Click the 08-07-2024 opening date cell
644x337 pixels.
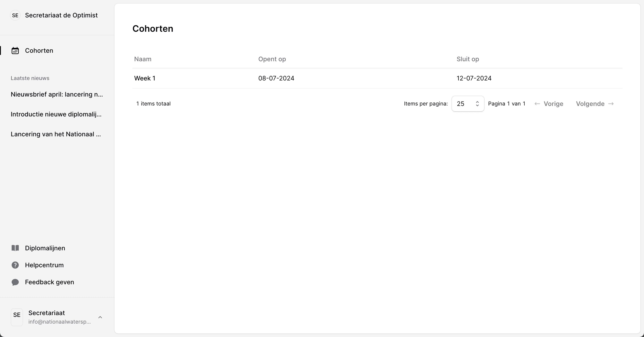276,78
